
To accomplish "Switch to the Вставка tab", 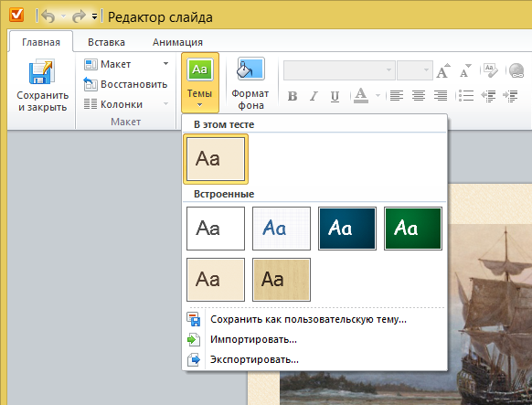I will [106, 42].
